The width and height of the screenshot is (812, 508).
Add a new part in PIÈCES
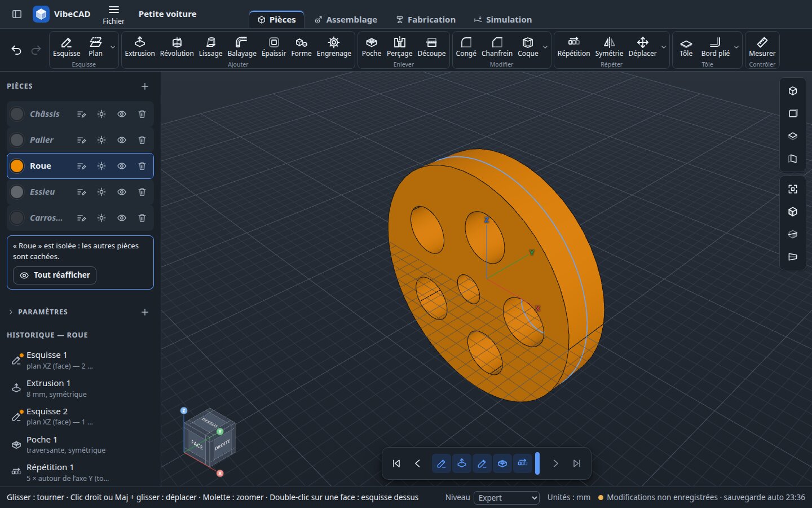145,86
